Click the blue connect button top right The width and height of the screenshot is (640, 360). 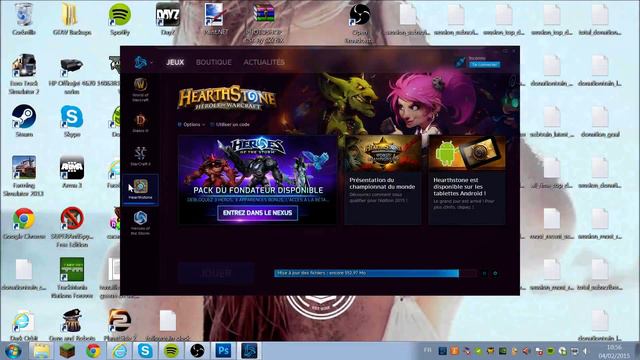tap(484, 64)
